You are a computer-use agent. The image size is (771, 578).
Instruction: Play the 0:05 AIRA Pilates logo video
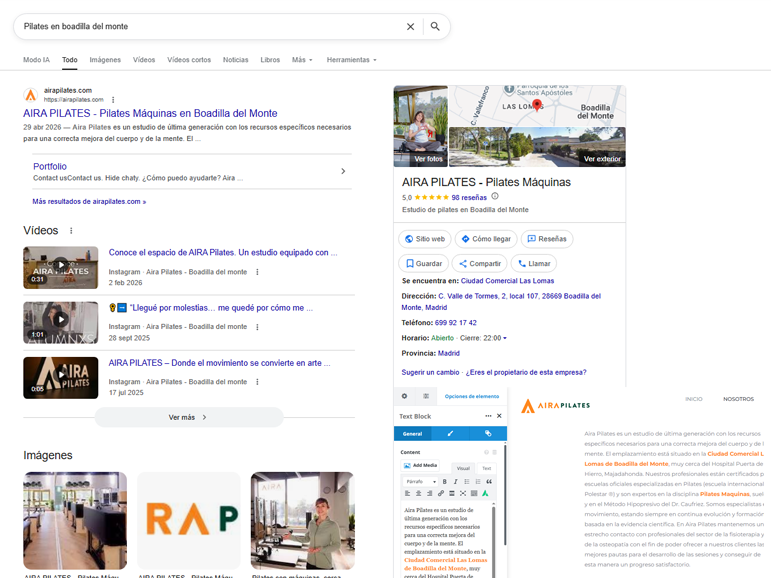pos(60,378)
